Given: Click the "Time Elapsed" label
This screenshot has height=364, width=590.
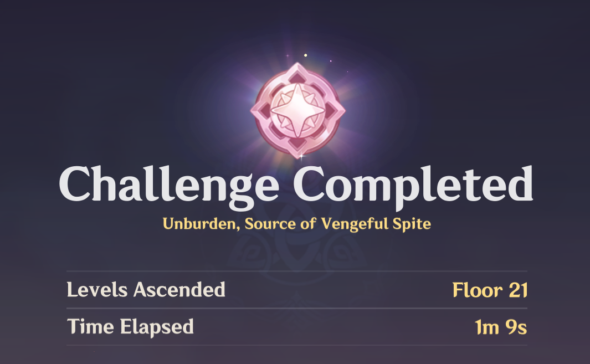Looking at the screenshot, I should pos(130,327).
